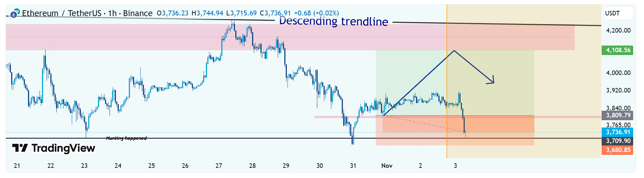The image size is (644, 178).
Task: Click the 27 date on time axis
Action: pyautogui.click(x=219, y=166)
